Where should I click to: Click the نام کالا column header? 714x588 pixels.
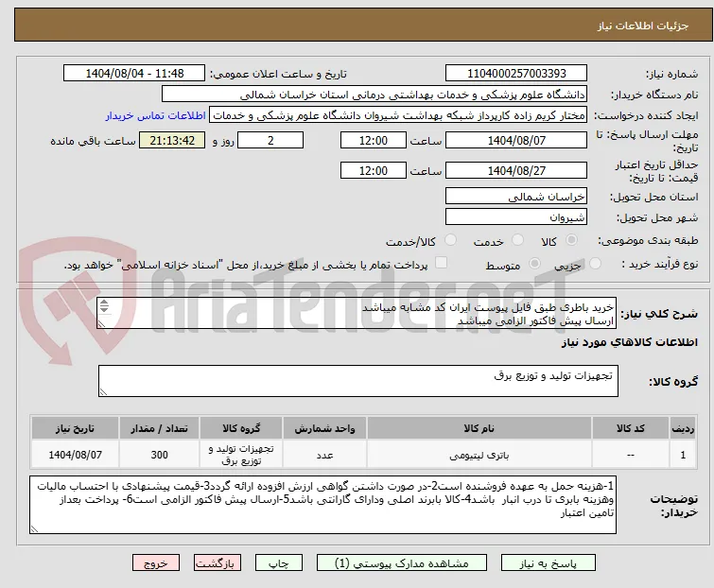point(479,428)
